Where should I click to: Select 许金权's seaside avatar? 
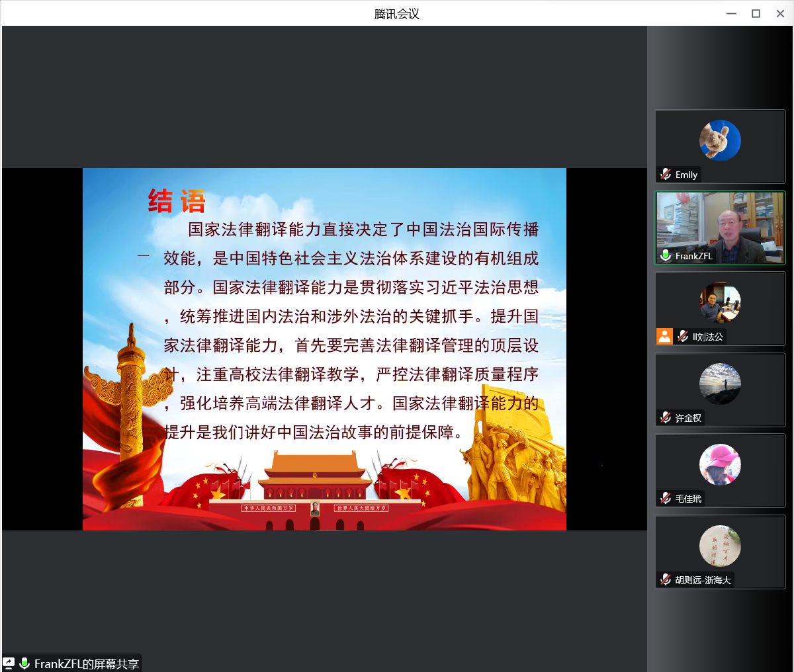720,384
